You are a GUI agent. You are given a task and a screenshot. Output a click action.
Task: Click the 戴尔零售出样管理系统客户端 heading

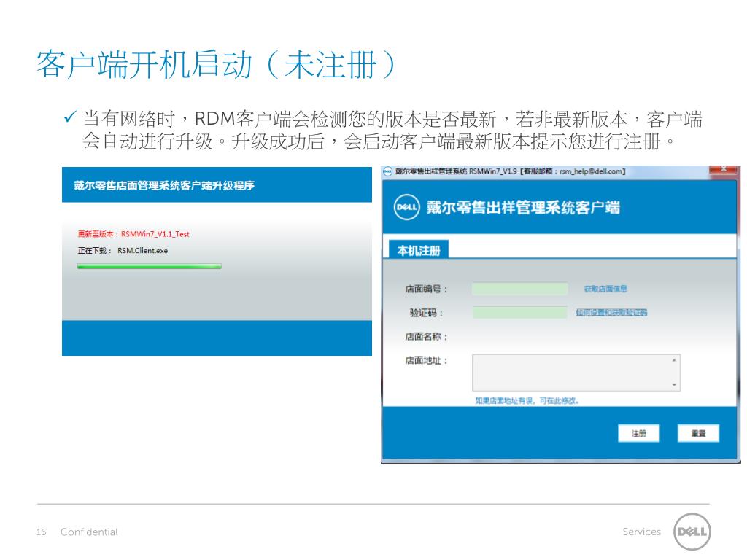(523, 207)
